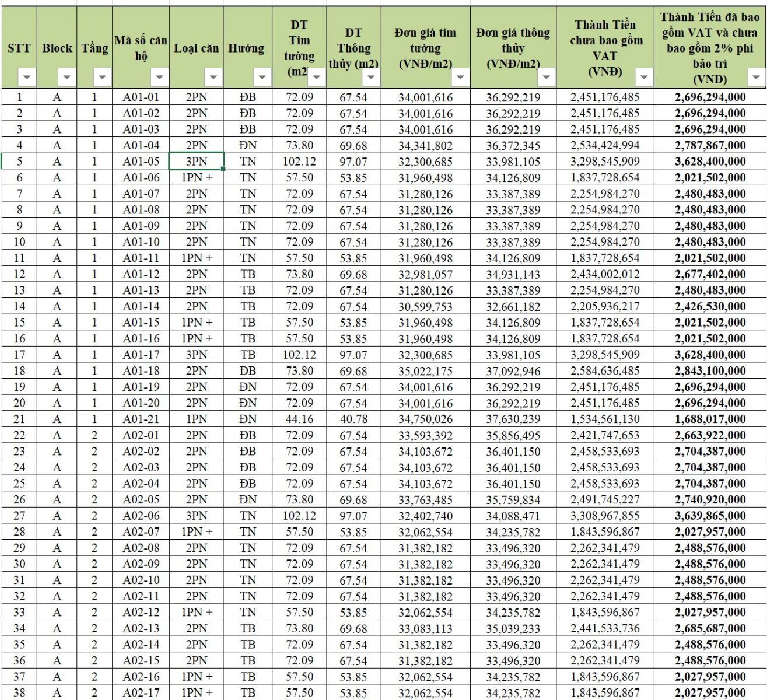
Task: Select cell 1PN in row A01-21
Action: [197, 419]
